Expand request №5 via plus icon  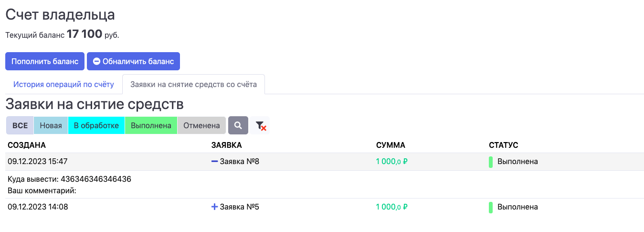point(214,207)
